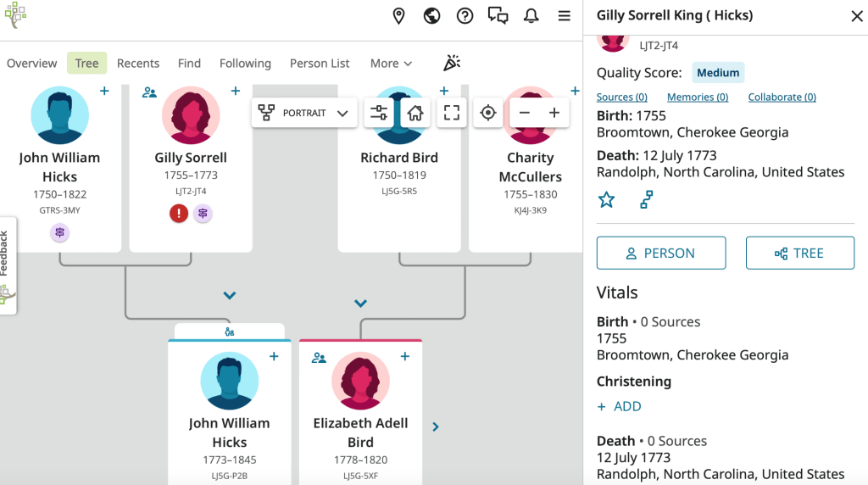Open the chat messages icon
This screenshot has width=868, height=485.
498,16
